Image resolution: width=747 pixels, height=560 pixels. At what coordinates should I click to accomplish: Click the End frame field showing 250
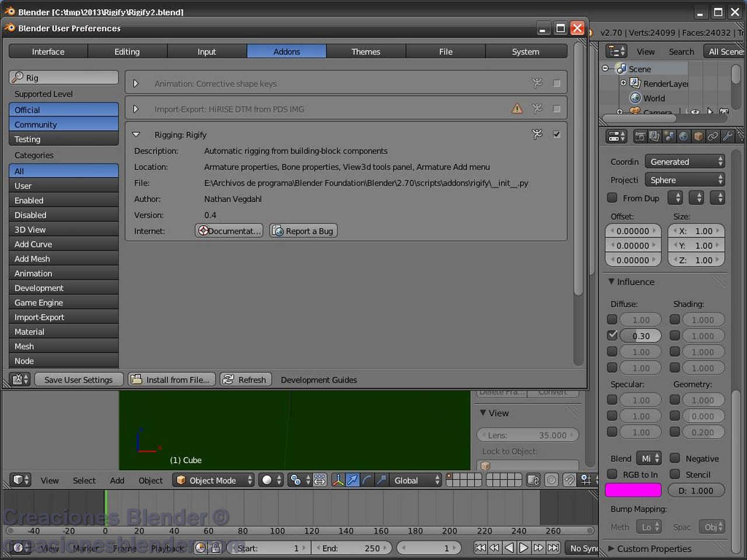point(352,548)
